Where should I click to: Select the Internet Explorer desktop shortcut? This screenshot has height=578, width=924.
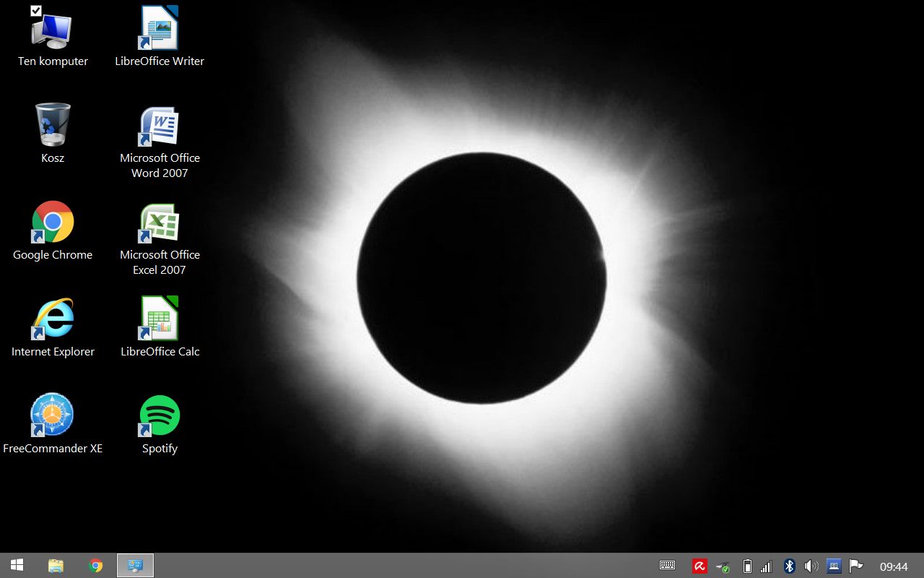53,327
